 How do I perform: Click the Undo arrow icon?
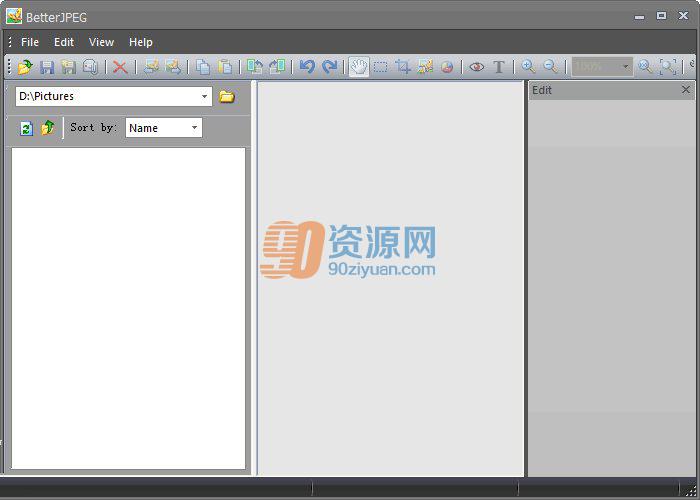click(x=307, y=67)
